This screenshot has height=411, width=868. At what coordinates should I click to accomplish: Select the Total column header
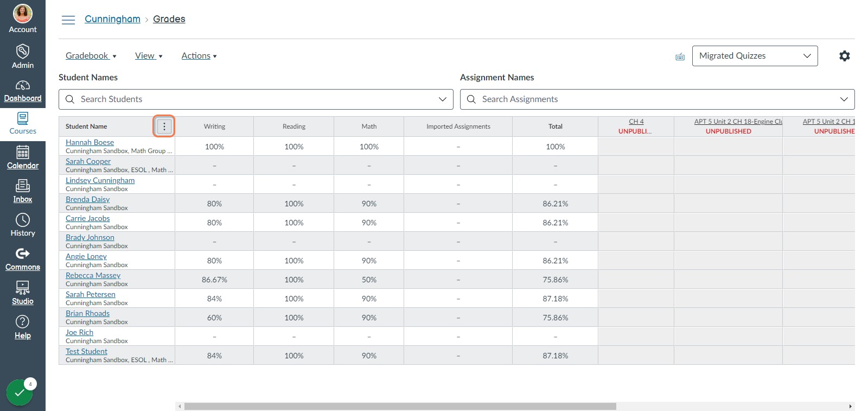[x=556, y=127]
